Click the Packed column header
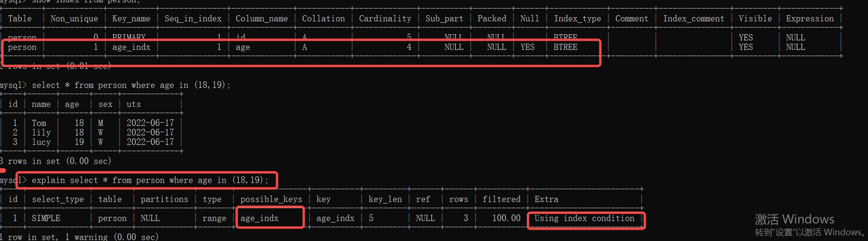This screenshot has width=868, height=241. (492, 19)
